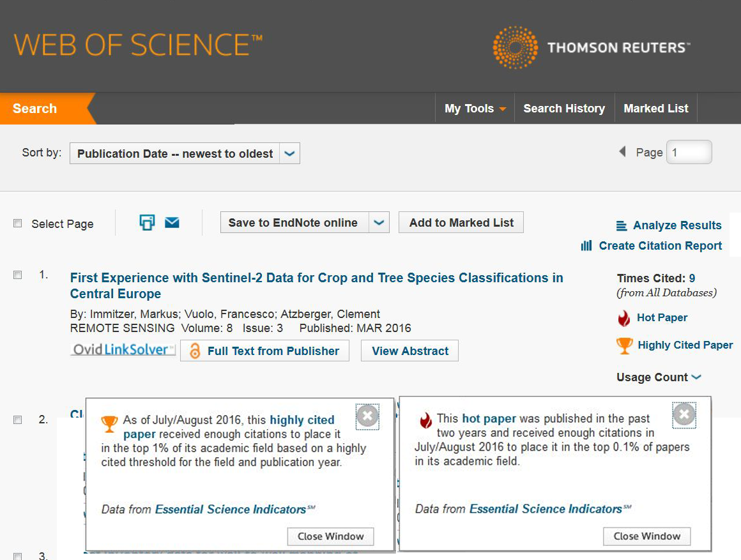The width and height of the screenshot is (741, 560).
Task: Click the previous page arrow icon
Action: click(622, 152)
